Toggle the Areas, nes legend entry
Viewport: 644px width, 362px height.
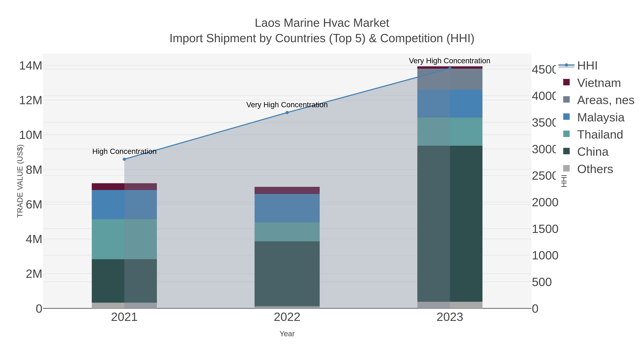(599, 100)
